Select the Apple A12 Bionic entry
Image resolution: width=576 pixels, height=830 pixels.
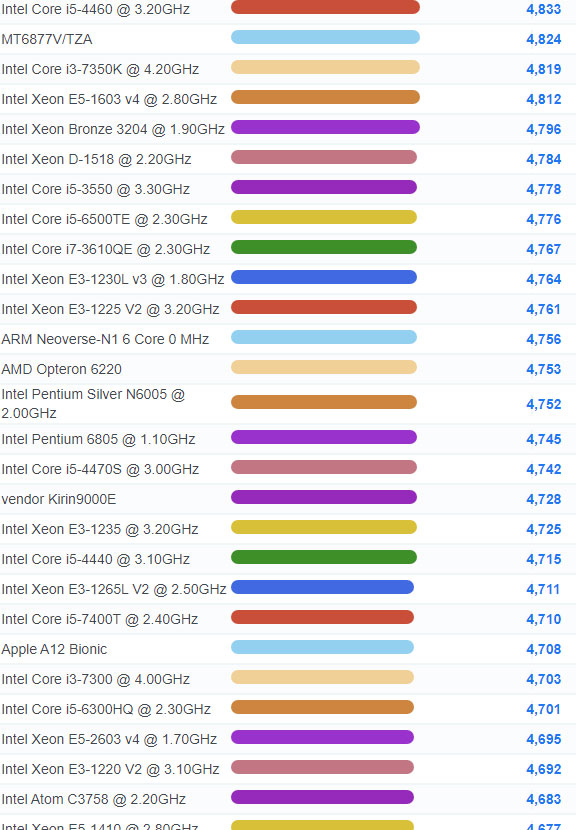tap(54, 649)
